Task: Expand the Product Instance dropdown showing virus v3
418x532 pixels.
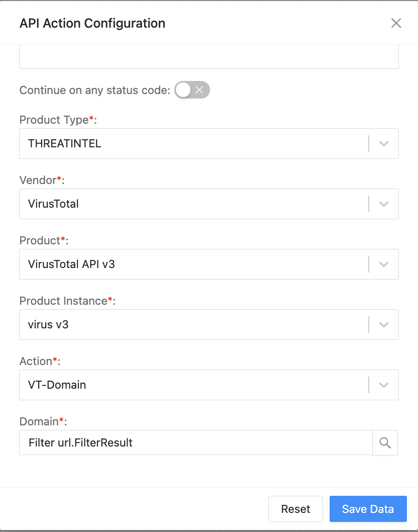Action: (201, 324)
